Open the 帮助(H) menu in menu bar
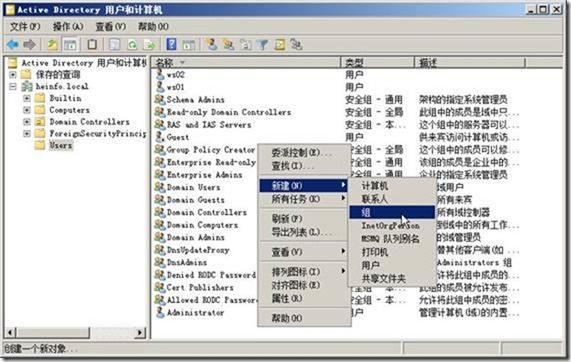The image size is (571, 362). [x=153, y=27]
